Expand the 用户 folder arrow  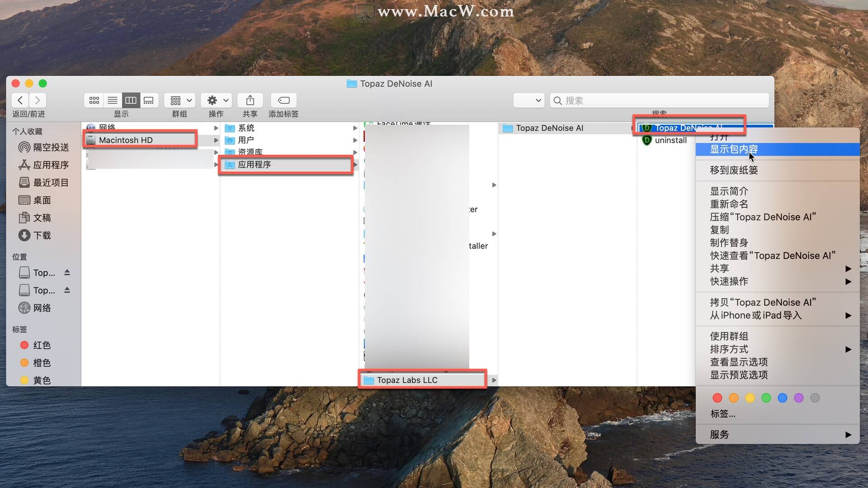[355, 140]
